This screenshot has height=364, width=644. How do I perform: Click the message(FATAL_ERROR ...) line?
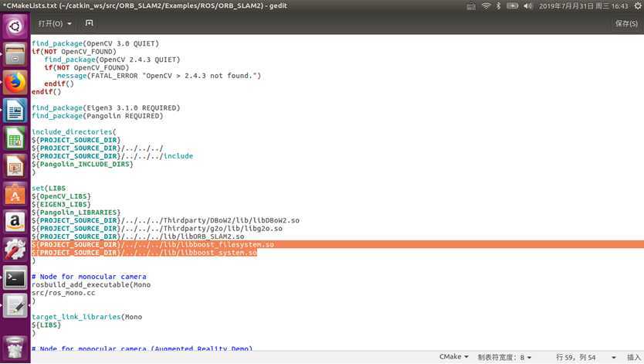[x=159, y=76]
